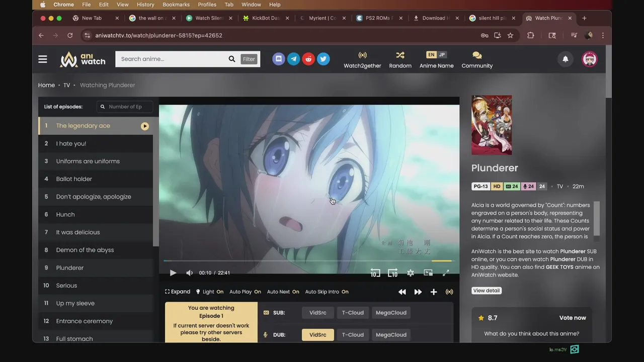This screenshot has width=644, height=362.
Task: Click the AniWatch logo
Action: pos(83,59)
